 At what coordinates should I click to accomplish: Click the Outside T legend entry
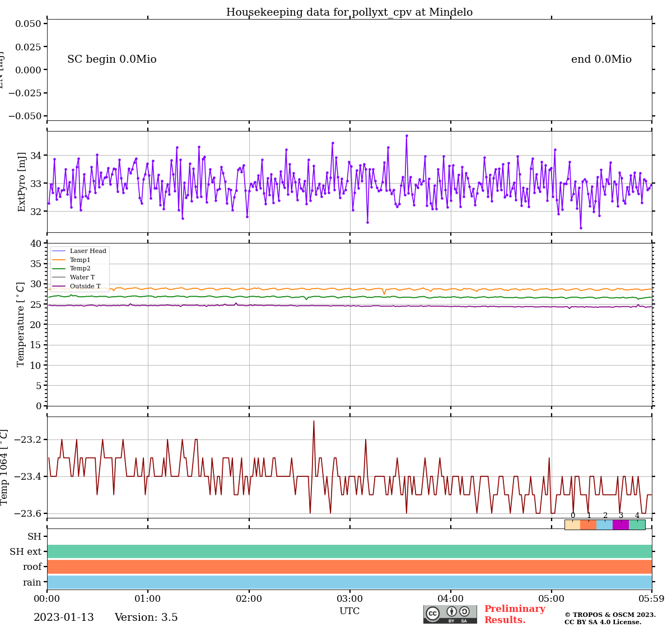click(x=77, y=286)
